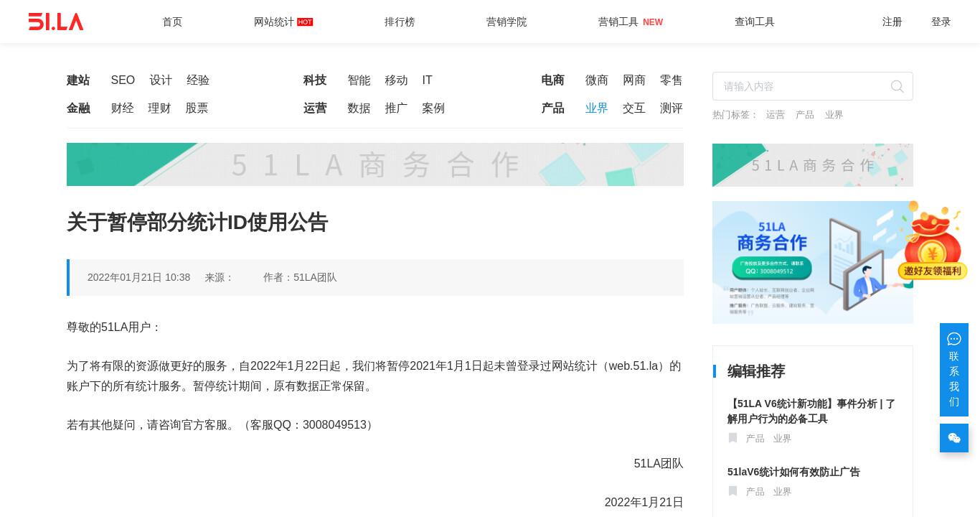The width and height of the screenshot is (980, 517).
Task: Click the small sidebar 51LA商务合作 banner
Action: pyautogui.click(x=813, y=165)
